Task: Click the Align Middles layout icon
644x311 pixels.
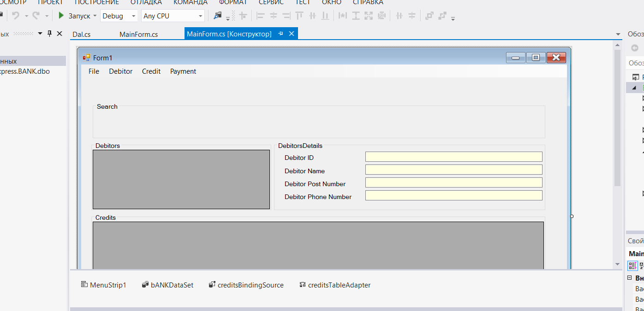Action: point(312,16)
